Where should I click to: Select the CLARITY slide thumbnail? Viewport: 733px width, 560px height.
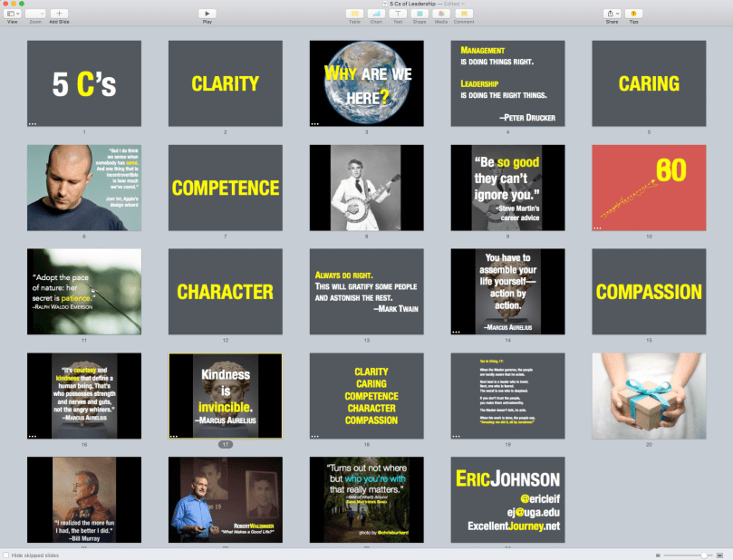pyautogui.click(x=225, y=83)
